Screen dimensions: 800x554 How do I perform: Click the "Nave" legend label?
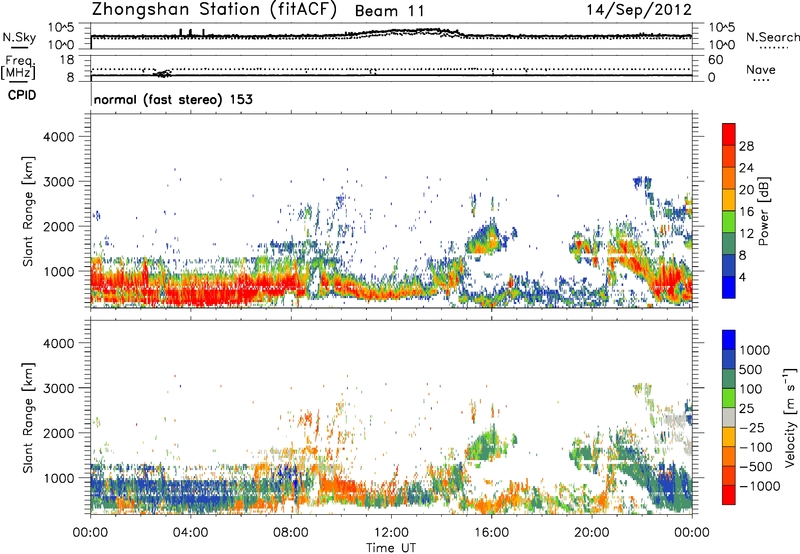click(761, 70)
